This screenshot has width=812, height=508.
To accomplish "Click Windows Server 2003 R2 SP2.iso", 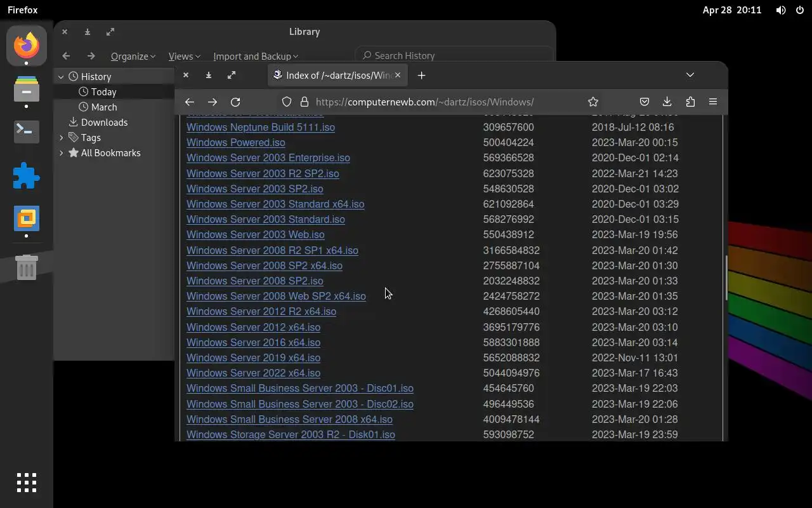I will point(263,173).
